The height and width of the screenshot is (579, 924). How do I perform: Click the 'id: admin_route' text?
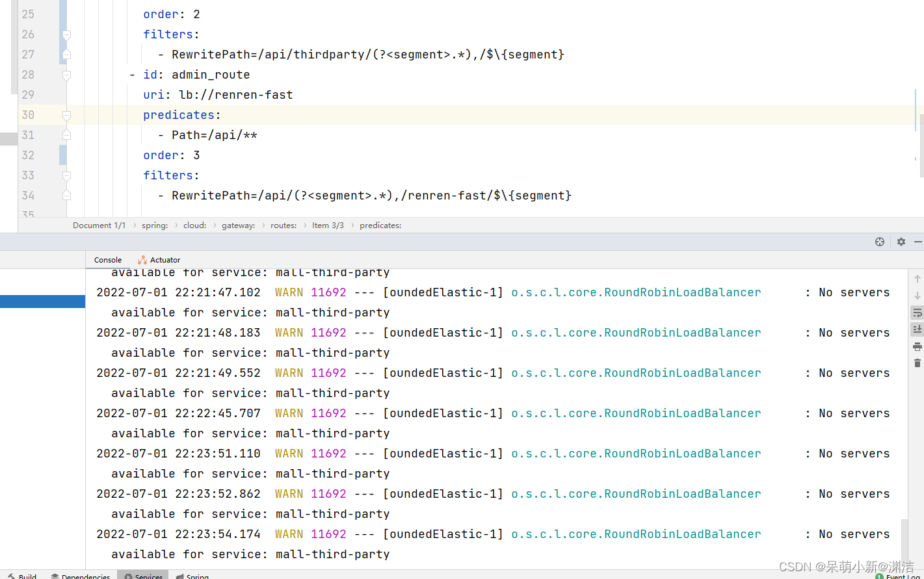(196, 75)
